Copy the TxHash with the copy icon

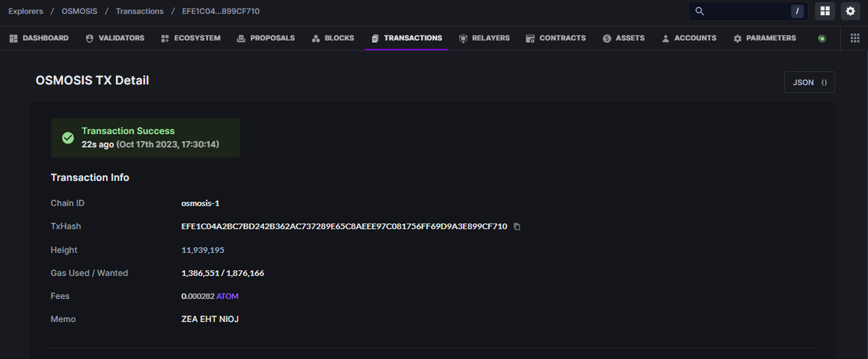pyautogui.click(x=516, y=227)
